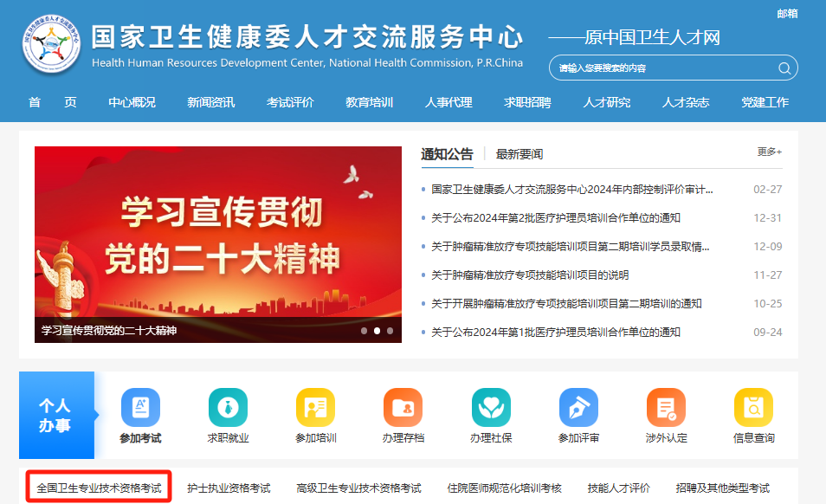Open the 求职就业 icon
The image size is (826, 504).
228,407
